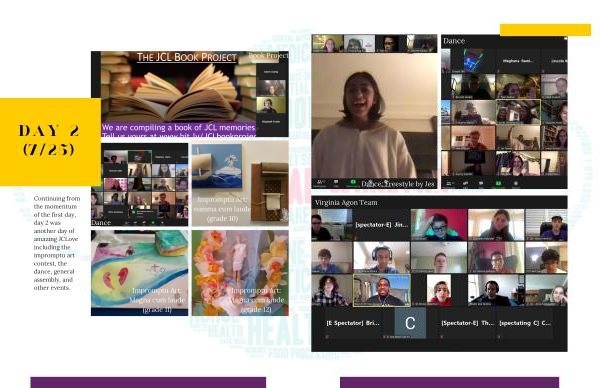Click Participants icon below the freestyle dancer video
This screenshot has width=600, height=388.
tap(320, 183)
